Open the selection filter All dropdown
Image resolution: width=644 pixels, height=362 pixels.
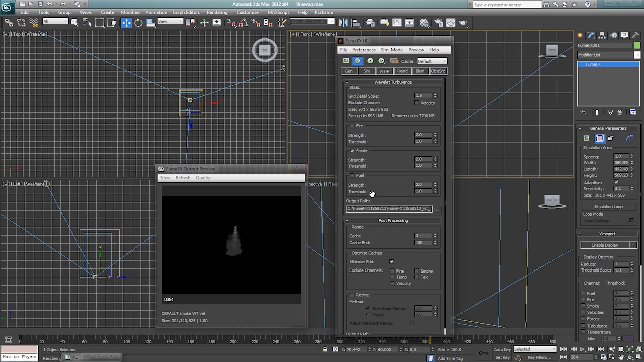[55, 21]
